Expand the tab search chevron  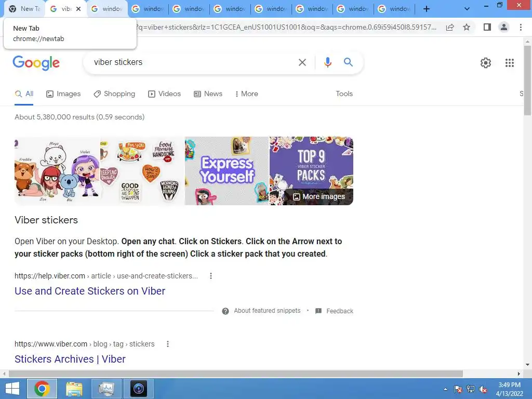click(x=467, y=9)
